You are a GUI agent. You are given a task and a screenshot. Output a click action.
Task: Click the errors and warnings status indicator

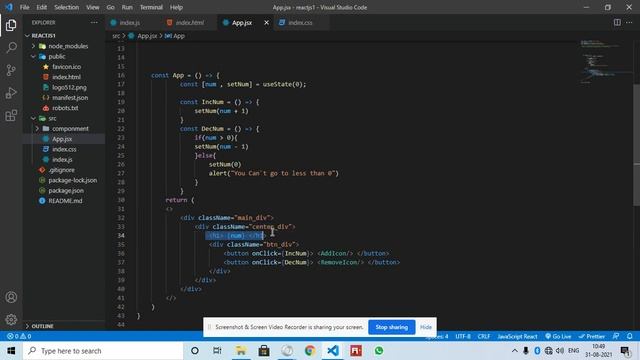(19, 336)
